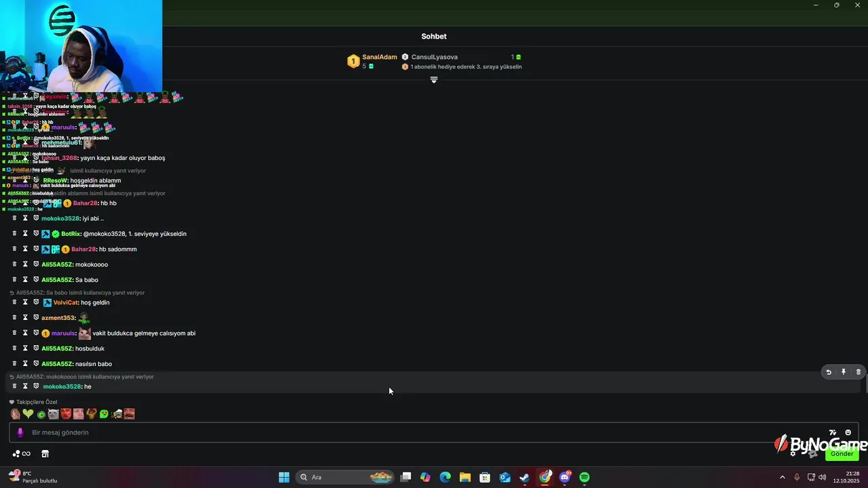Click shield icon on BotRix row

(x=36, y=233)
